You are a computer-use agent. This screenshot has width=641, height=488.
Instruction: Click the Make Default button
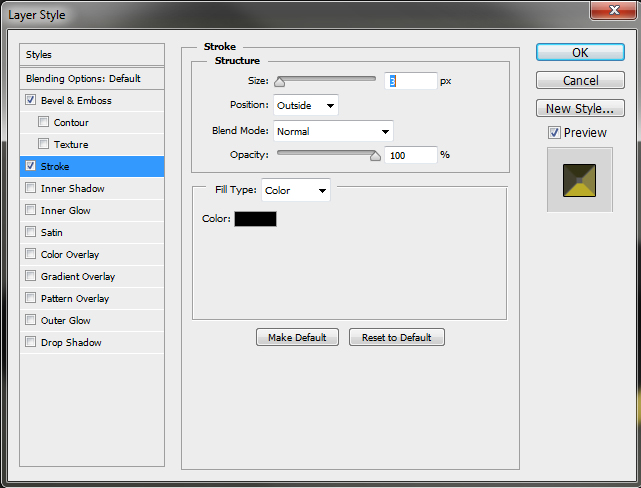click(x=297, y=337)
